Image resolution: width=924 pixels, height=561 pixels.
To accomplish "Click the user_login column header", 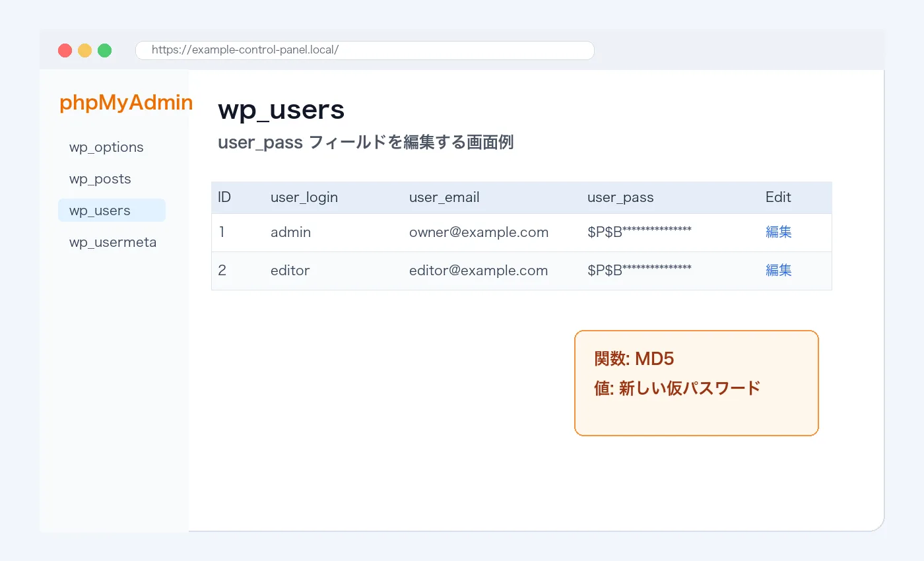I will (304, 197).
